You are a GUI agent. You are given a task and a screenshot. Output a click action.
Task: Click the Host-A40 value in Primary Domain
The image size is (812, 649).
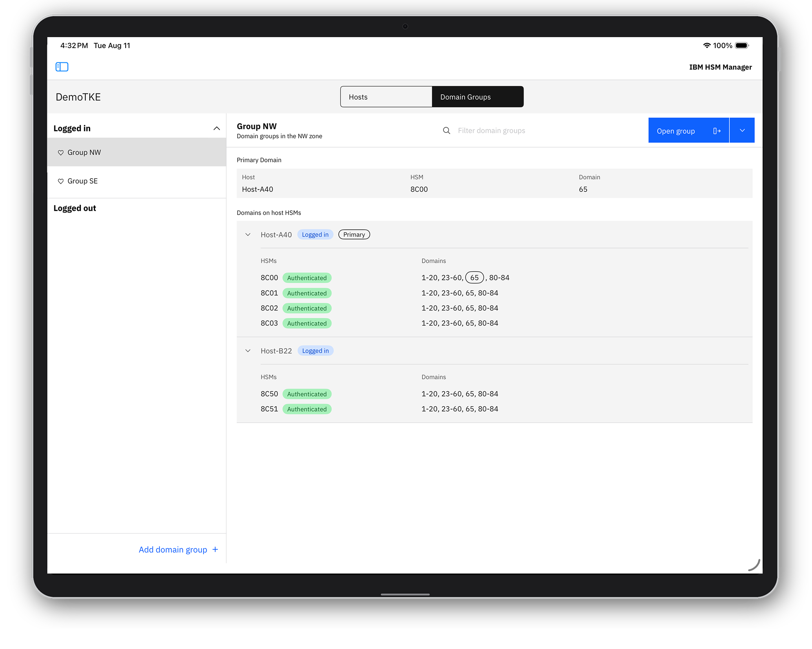257,189
